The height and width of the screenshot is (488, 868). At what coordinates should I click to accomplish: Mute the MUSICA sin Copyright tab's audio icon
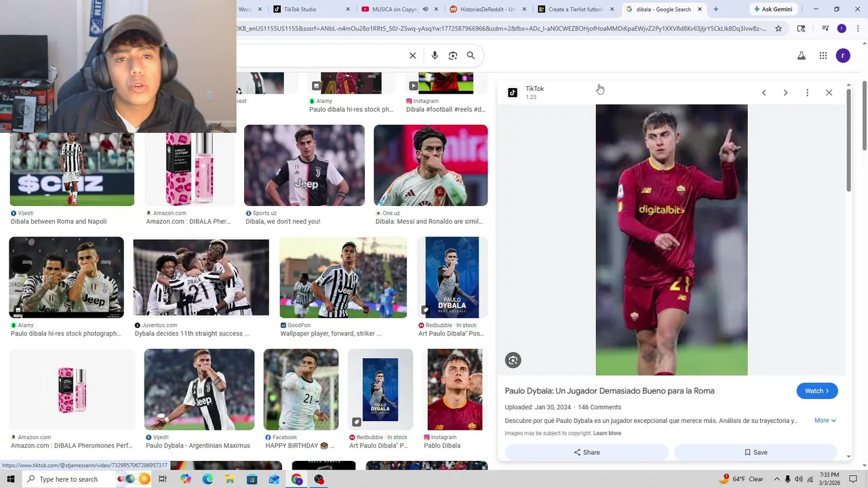coord(425,9)
